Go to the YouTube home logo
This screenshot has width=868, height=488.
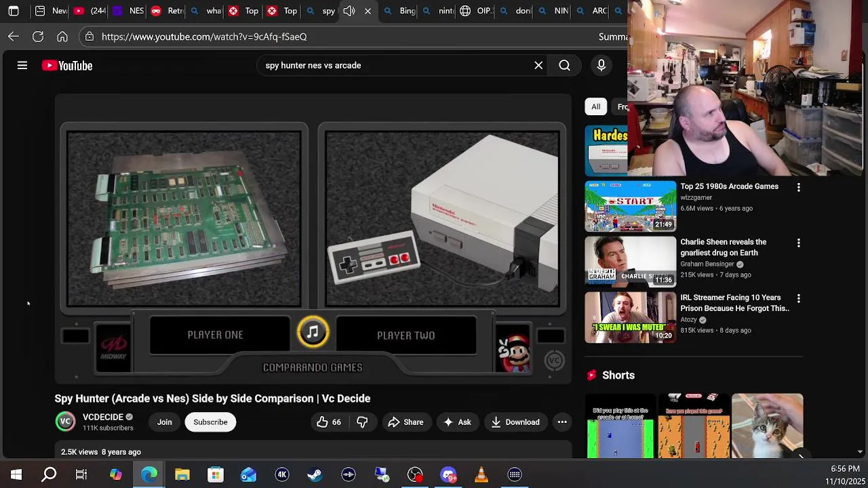[67, 66]
